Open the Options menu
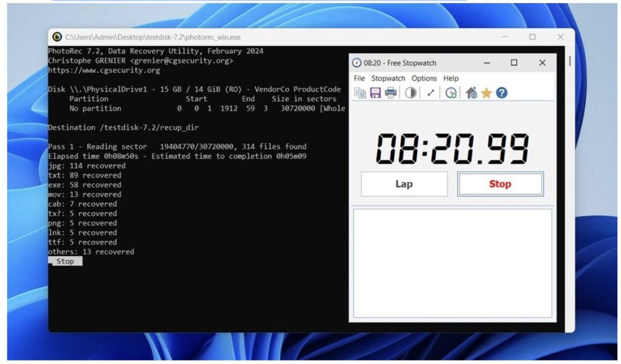 click(x=424, y=78)
